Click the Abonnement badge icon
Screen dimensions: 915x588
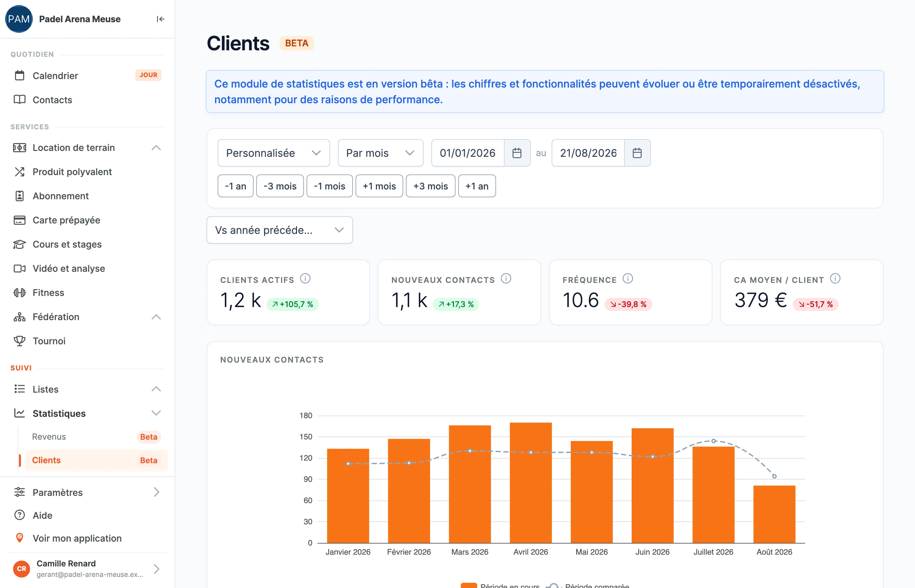tap(20, 196)
